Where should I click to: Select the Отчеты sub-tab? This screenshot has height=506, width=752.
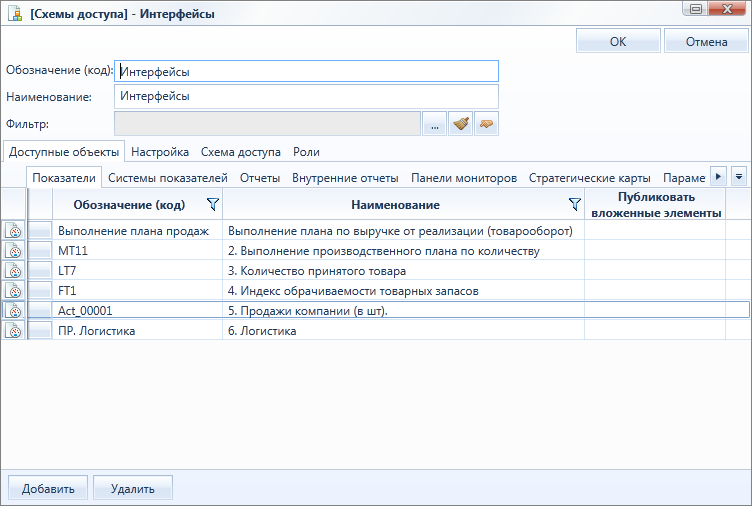[x=260, y=178]
